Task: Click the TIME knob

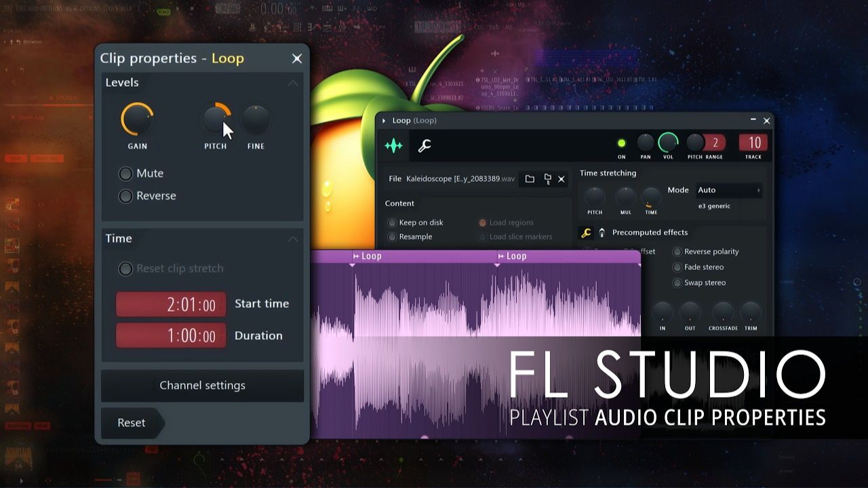Action: pyautogui.click(x=651, y=198)
